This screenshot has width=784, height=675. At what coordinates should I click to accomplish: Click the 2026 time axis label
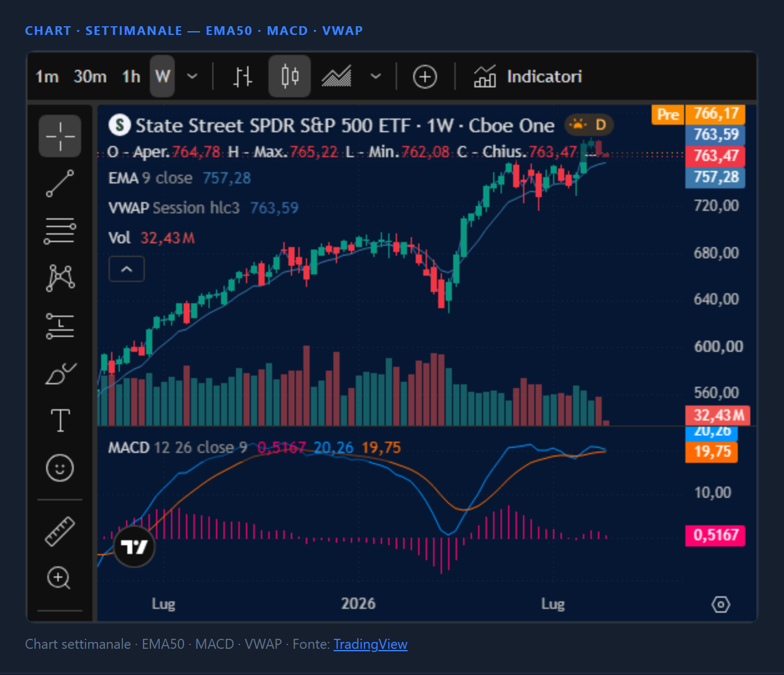pos(358,604)
